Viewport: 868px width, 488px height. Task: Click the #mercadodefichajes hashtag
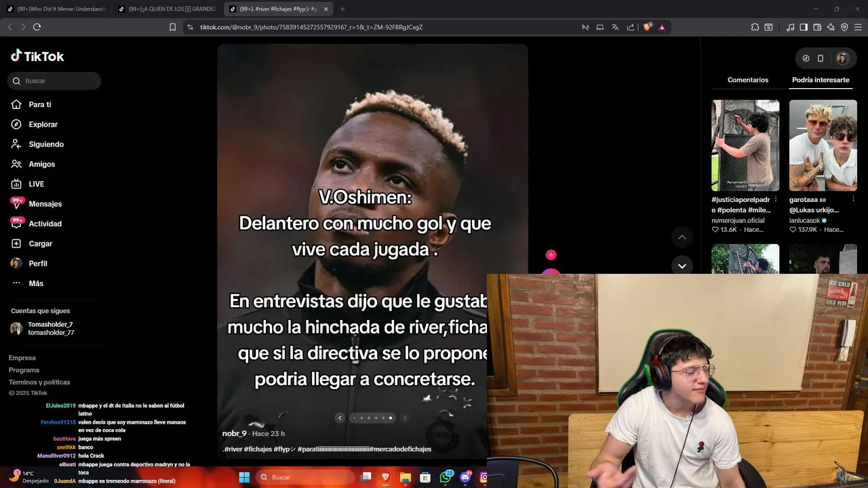(401, 449)
